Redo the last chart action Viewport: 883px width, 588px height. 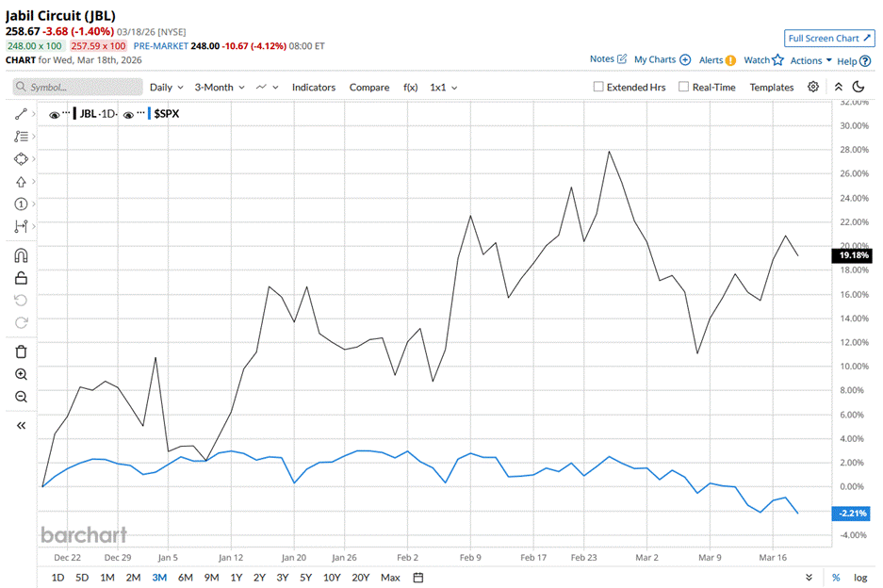21,322
